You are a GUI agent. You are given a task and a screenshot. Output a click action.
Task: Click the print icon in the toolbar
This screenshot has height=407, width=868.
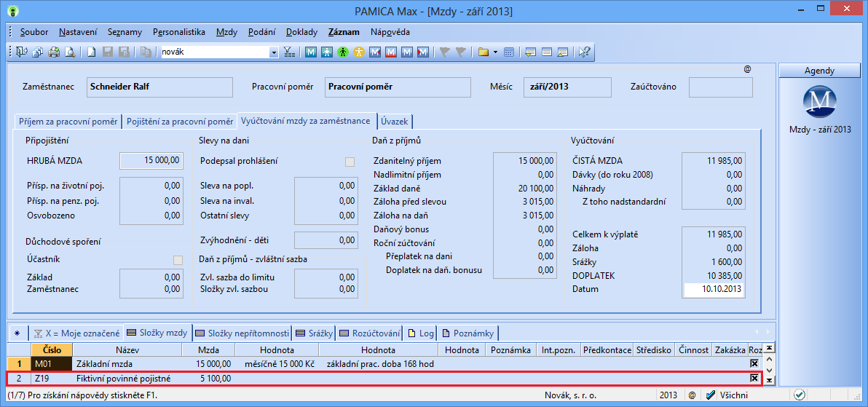(53, 52)
